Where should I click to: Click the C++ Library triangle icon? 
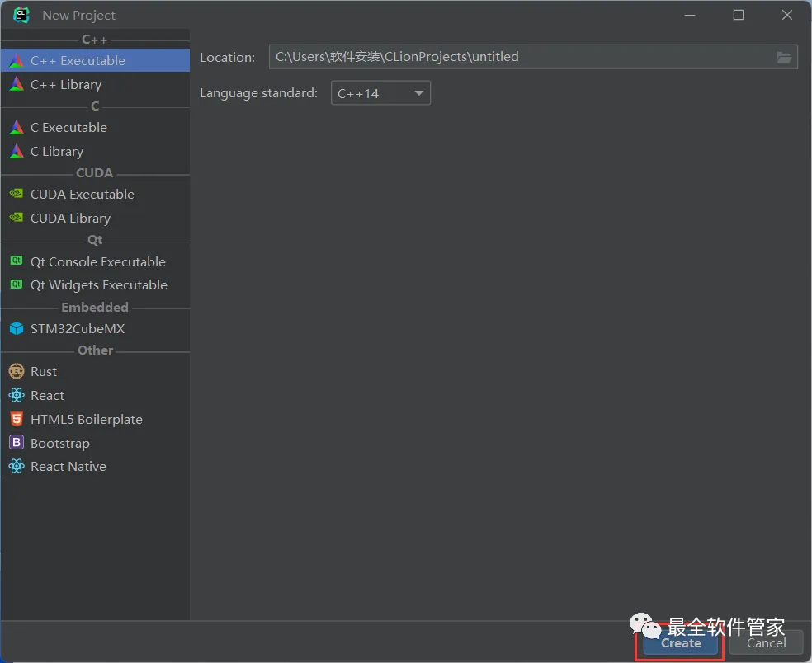click(x=17, y=84)
